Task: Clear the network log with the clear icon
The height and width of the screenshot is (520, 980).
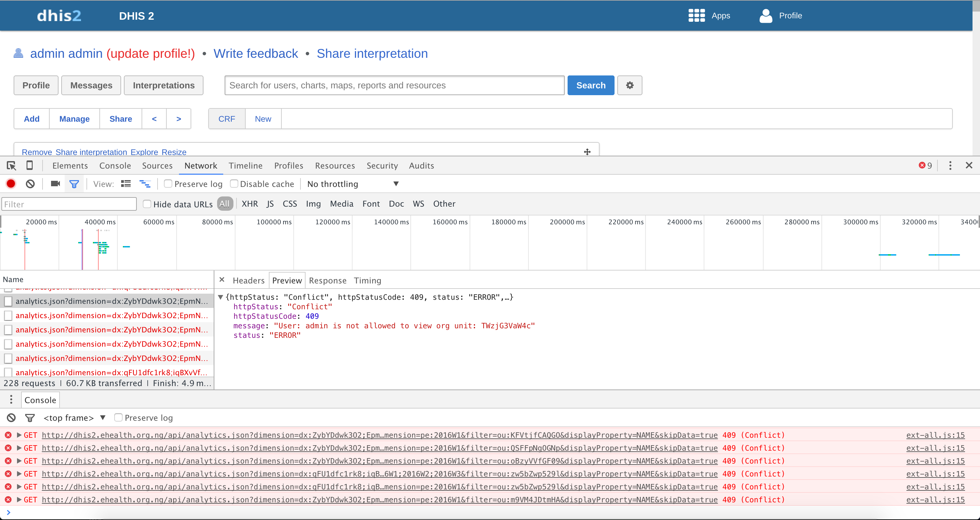Action: tap(30, 184)
